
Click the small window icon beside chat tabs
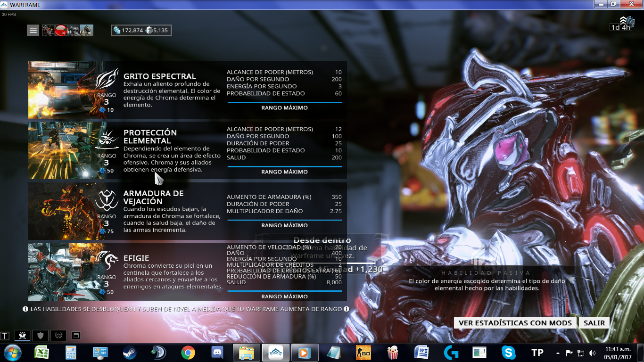tap(76, 336)
